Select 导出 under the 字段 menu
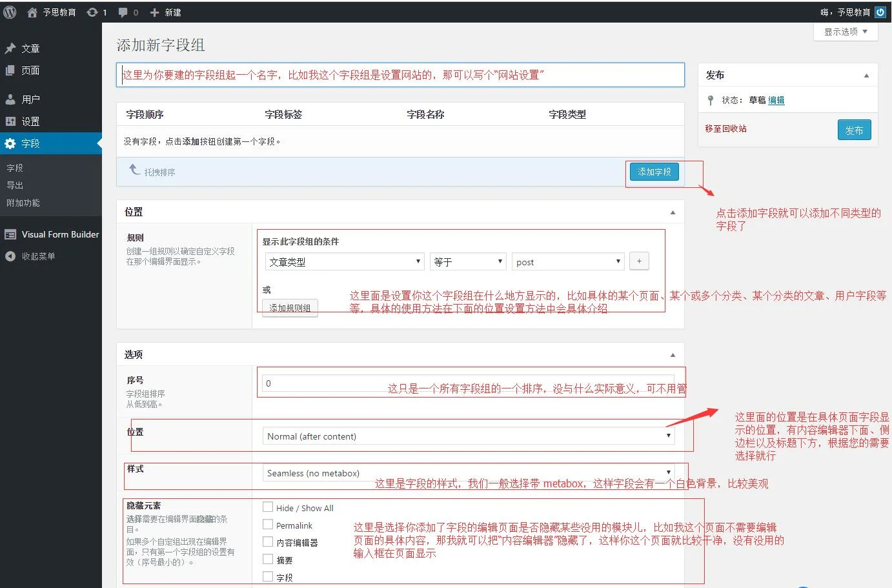The height and width of the screenshot is (588, 892). 14,185
